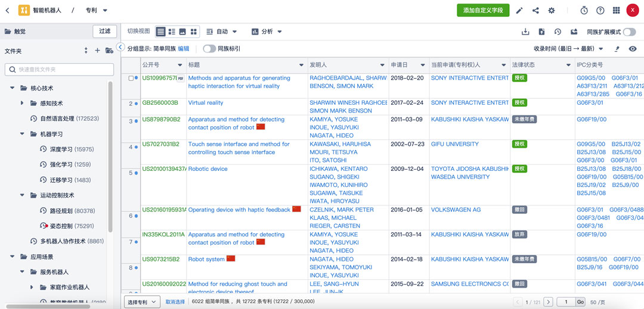This screenshot has height=309, width=644.
Task: Enable 同族扩展模式 switch
Action: 629,32
